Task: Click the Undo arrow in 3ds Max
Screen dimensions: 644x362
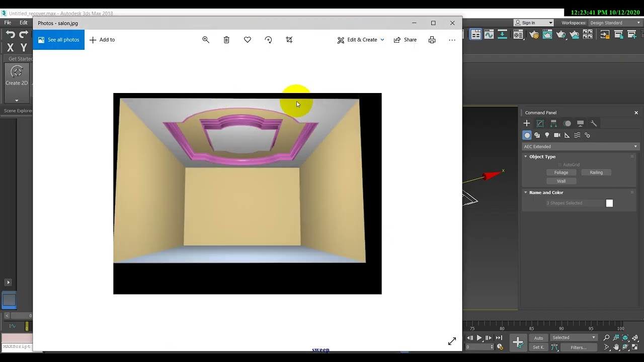Action: coord(11,34)
